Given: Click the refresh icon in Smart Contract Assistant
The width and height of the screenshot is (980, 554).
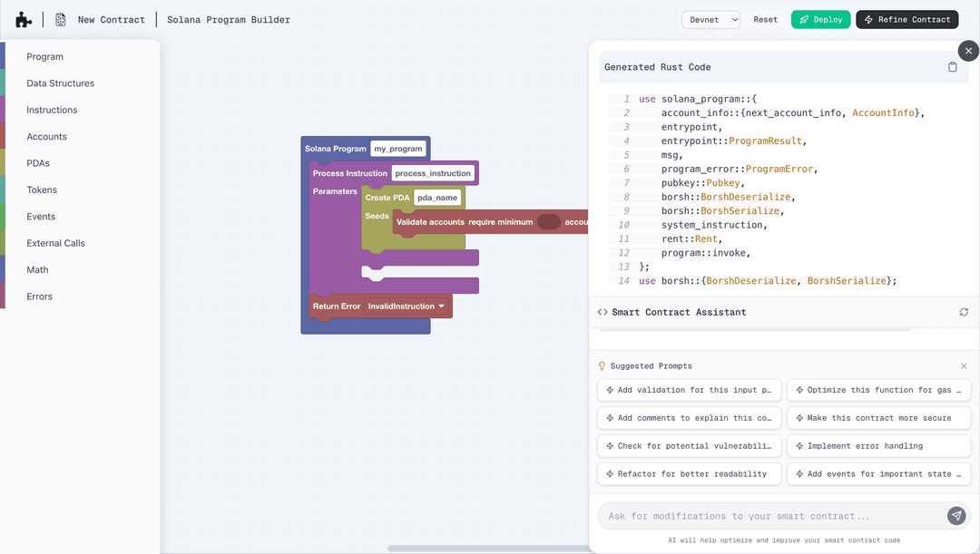Looking at the screenshot, I should coord(964,312).
